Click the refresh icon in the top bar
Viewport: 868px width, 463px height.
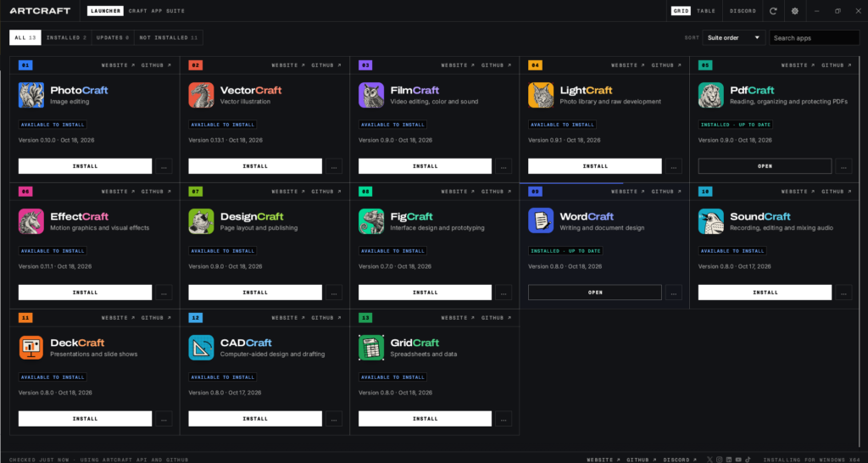pyautogui.click(x=773, y=10)
